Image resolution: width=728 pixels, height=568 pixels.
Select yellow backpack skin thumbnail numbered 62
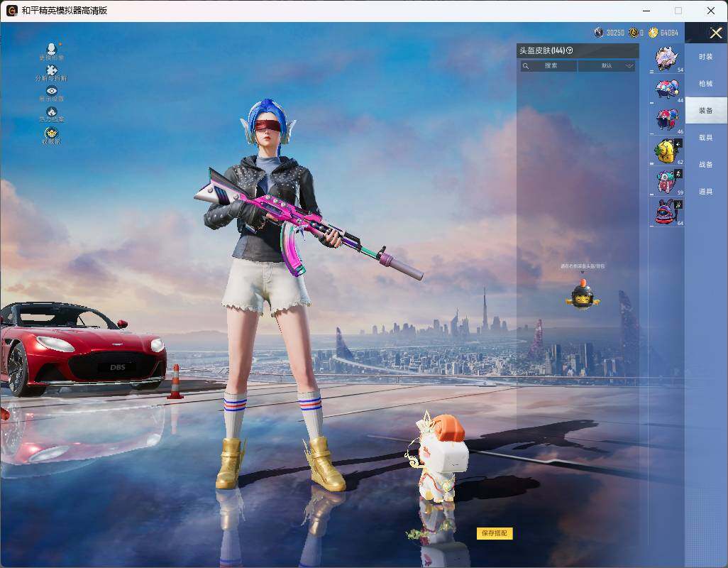(667, 151)
